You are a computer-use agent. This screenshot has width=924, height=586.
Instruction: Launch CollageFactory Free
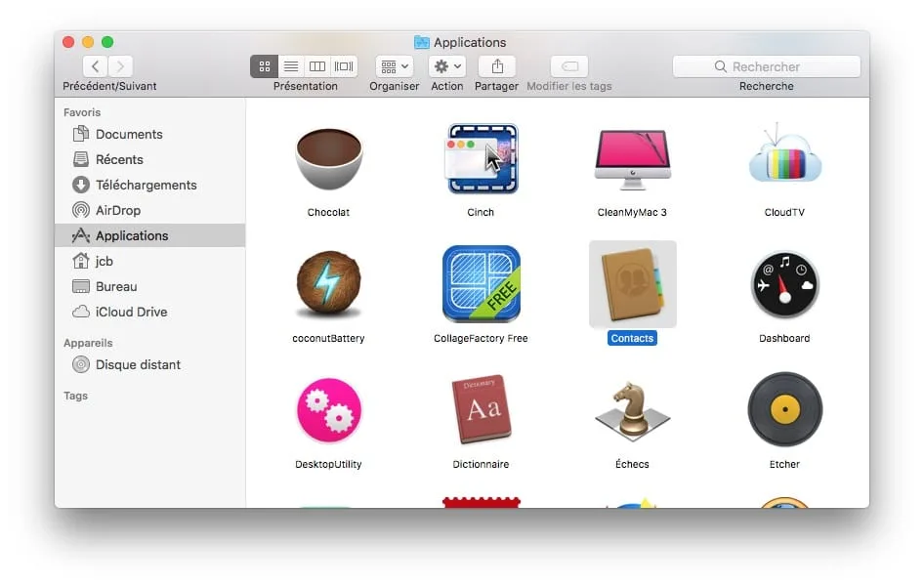(x=480, y=285)
